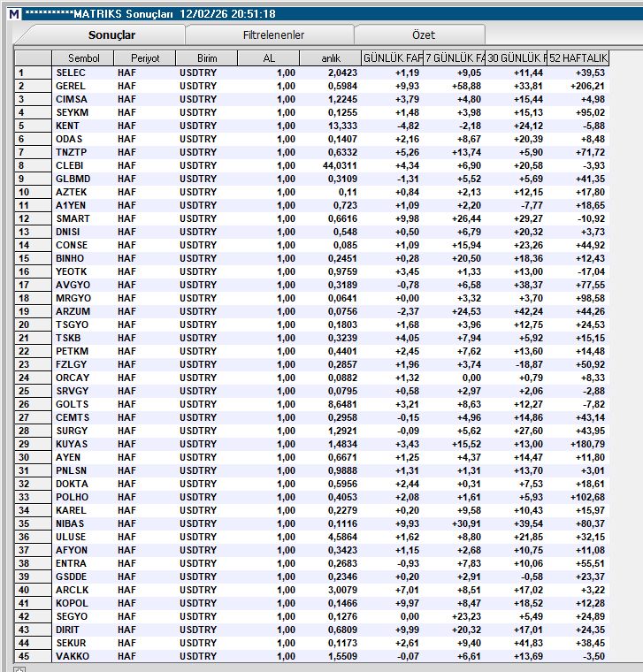Click the +9,99 daily change for DIRIT
The width and height of the screenshot is (643, 672).
coord(407,630)
